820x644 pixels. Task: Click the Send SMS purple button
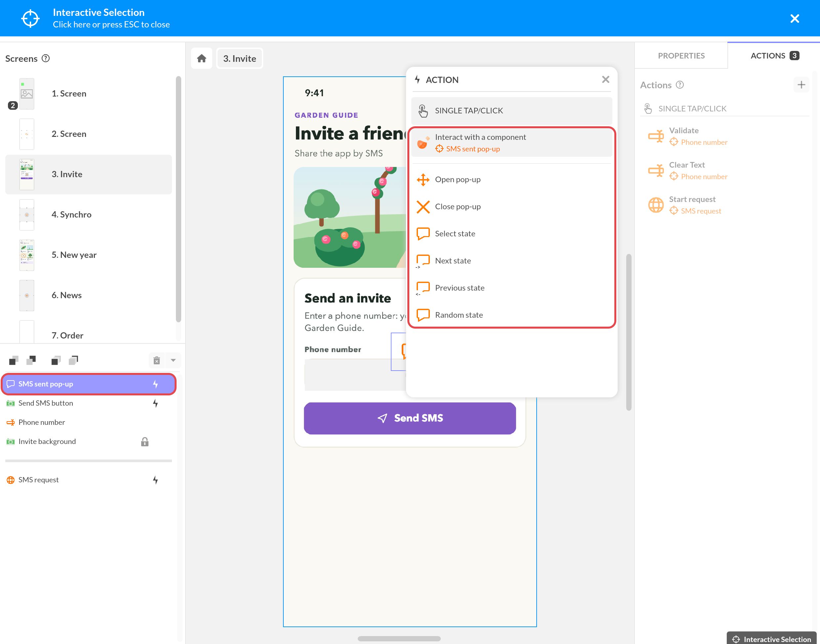click(410, 419)
